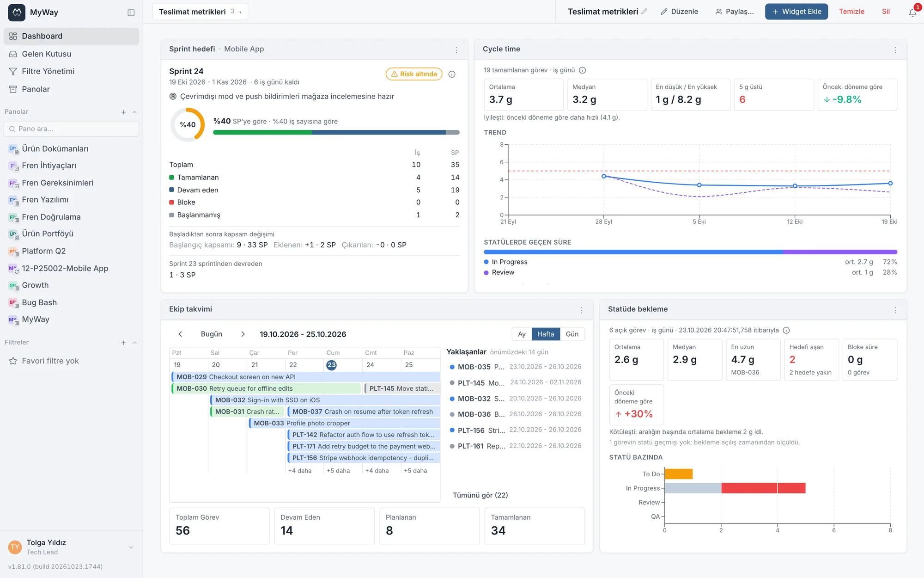Click Temizle button
This screenshot has width=924, height=578.
(851, 12)
